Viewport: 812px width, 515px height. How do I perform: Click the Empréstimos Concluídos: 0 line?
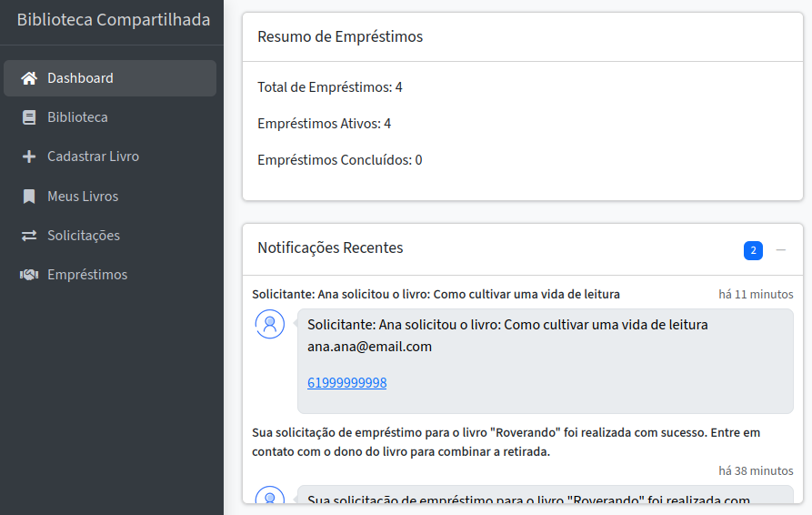point(339,160)
